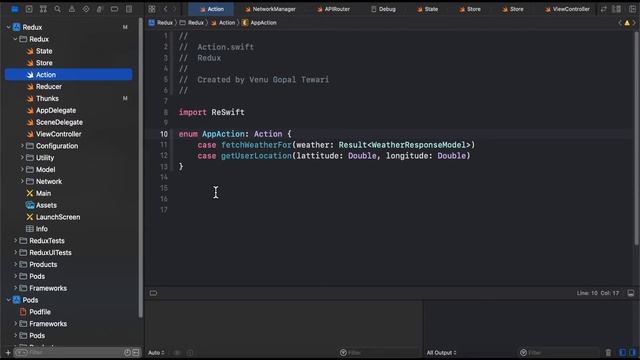Clear console with the trash icon
640x360 pixels.
608,352
